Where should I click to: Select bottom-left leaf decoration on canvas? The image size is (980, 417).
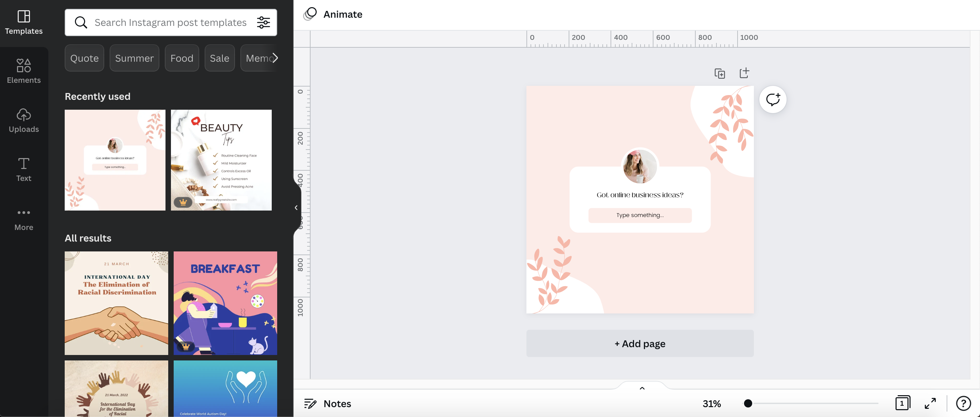click(550, 275)
